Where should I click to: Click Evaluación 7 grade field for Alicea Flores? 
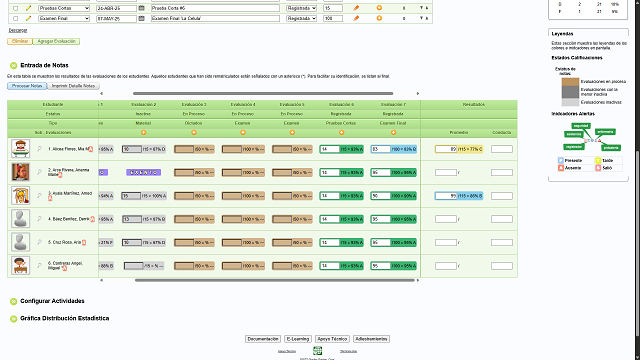pos(380,149)
